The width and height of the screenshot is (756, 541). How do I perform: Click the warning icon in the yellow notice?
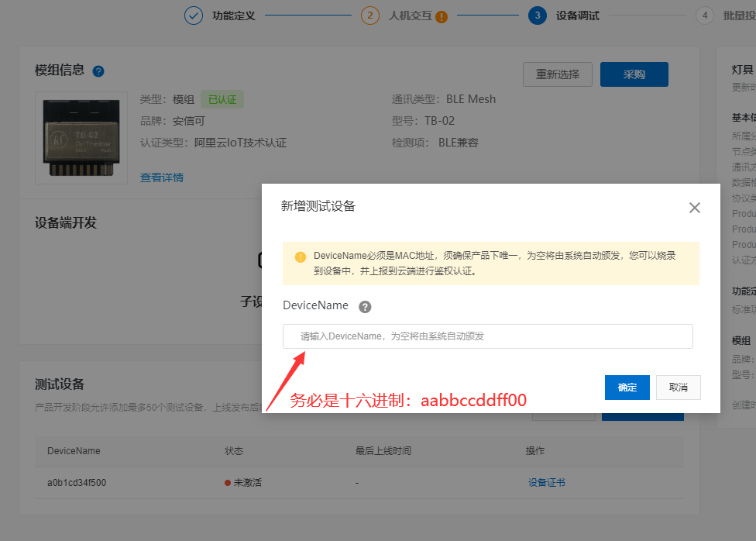point(300,257)
